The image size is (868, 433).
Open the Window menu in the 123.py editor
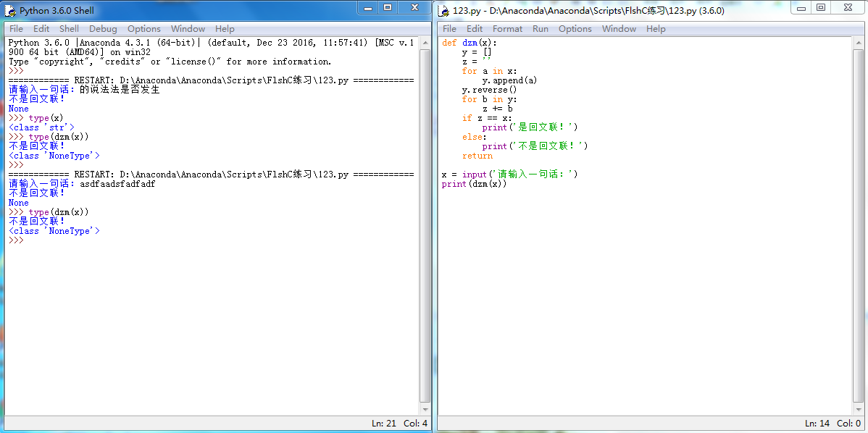click(x=619, y=29)
